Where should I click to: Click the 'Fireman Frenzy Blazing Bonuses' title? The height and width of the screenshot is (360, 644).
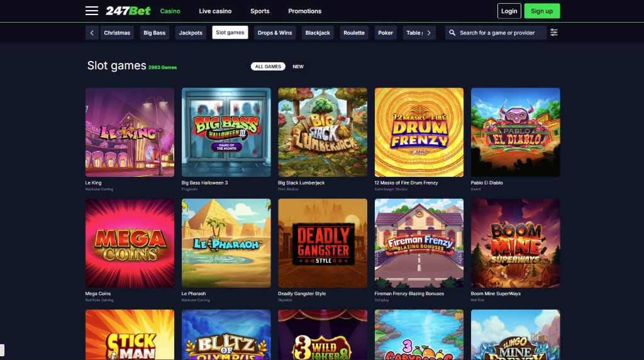(x=409, y=294)
